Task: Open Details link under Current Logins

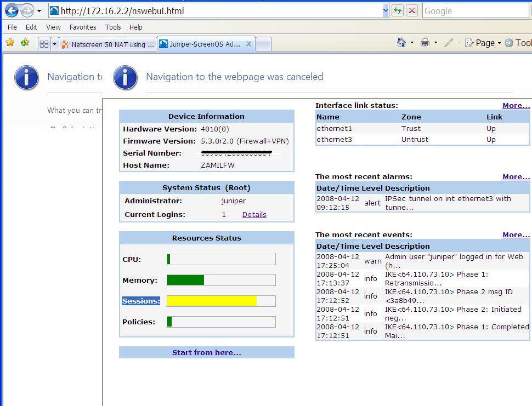Action: (254, 214)
